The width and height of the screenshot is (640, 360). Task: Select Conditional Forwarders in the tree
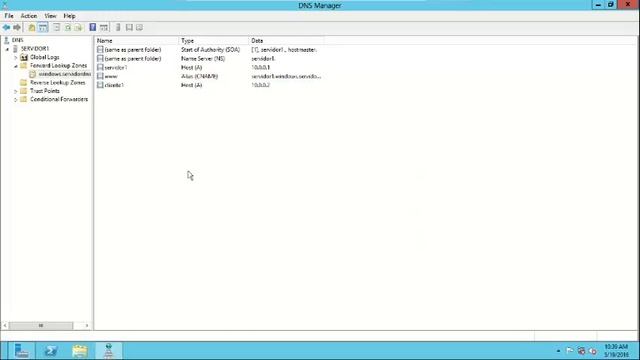(59, 99)
